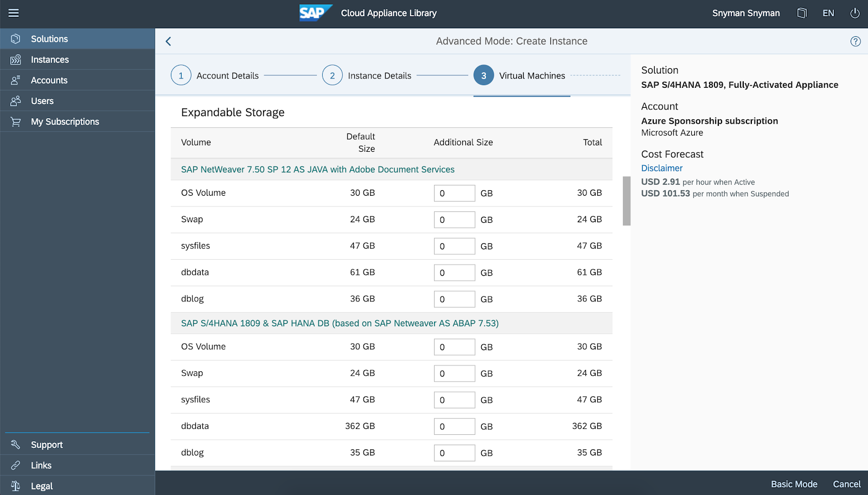Go back with the left chevron arrow
Screen dimensions: 868x495
click(x=168, y=41)
